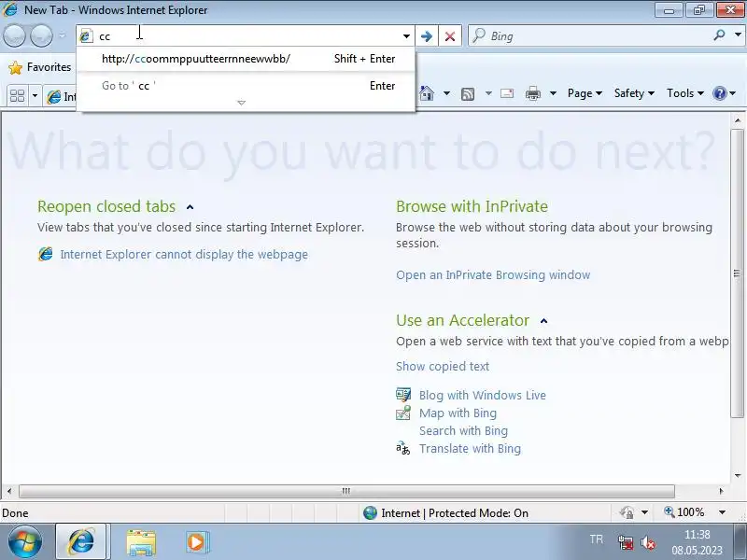Image resolution: width=747 pixels, height=560 pixels.
Task: Open the privacy icon dropdown in status bar
Action: pos(644,512)
